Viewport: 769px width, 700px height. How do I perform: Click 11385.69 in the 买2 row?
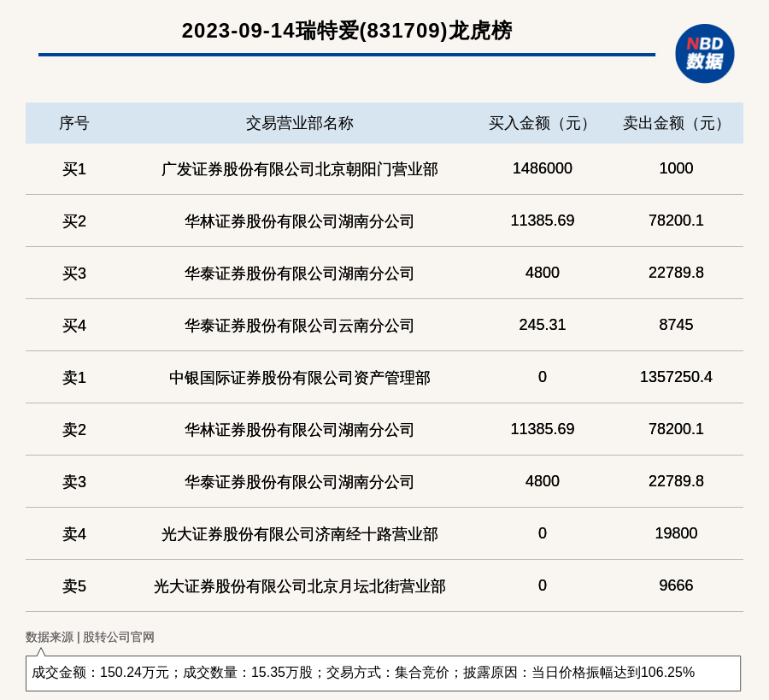(543, 221)
